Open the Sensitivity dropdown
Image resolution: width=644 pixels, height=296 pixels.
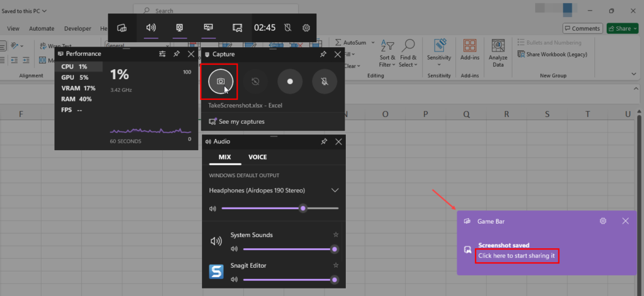(x=439, y=54)
